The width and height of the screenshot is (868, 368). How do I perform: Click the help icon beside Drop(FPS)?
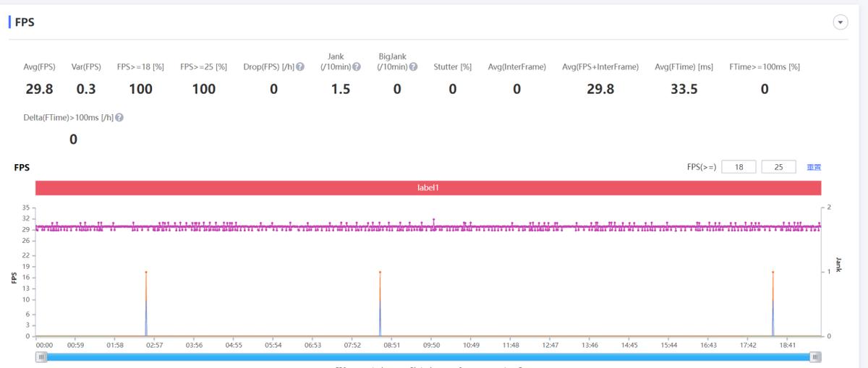pos(300,67)
